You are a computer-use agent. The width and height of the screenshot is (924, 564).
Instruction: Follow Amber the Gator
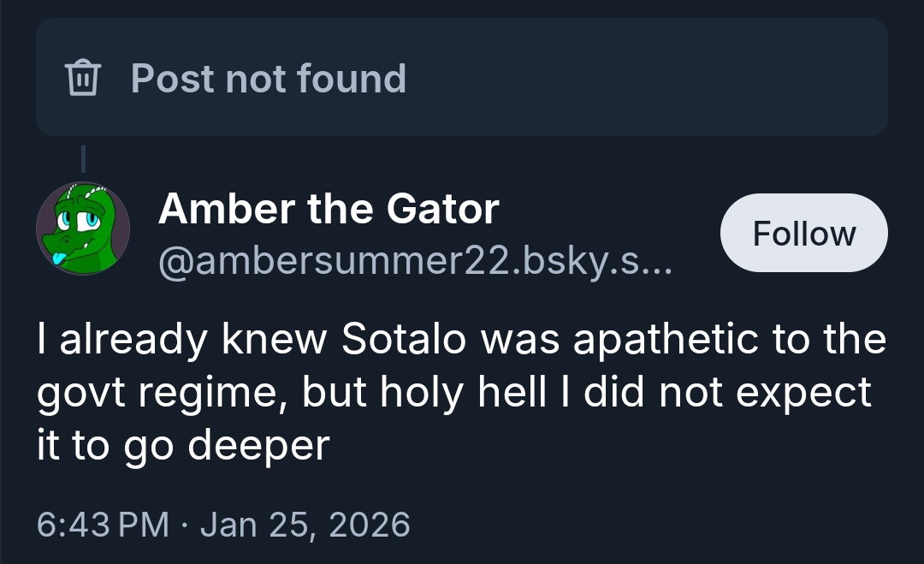tap(803, 233)
